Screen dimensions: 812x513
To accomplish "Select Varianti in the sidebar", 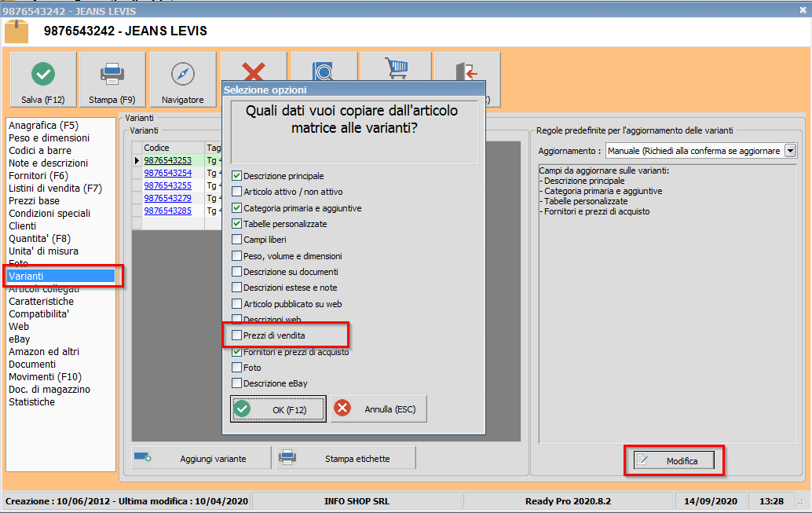I will pos(60,277).
